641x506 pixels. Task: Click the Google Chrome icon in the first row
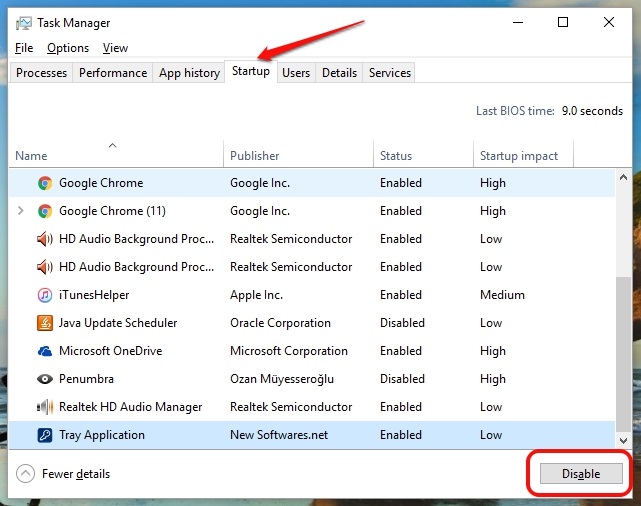coord(45,183)
